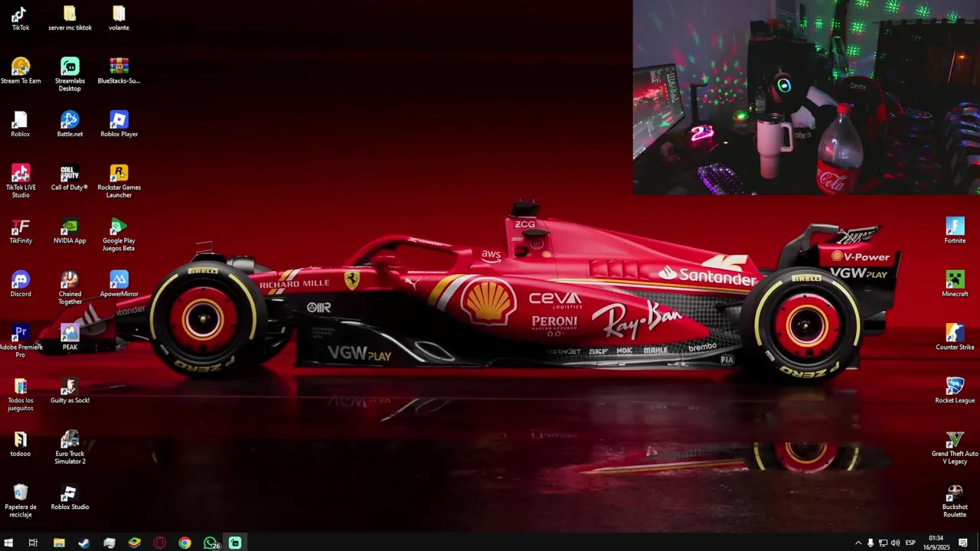Open BlueStacks from the taskbar
This screenshot has height=551, width=980.
click(x=135, y=543)
